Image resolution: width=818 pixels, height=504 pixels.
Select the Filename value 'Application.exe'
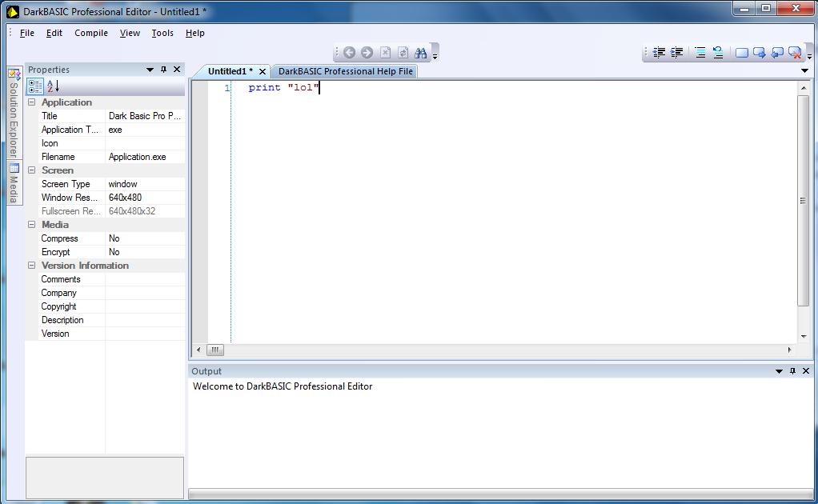[x=145, y=157]
